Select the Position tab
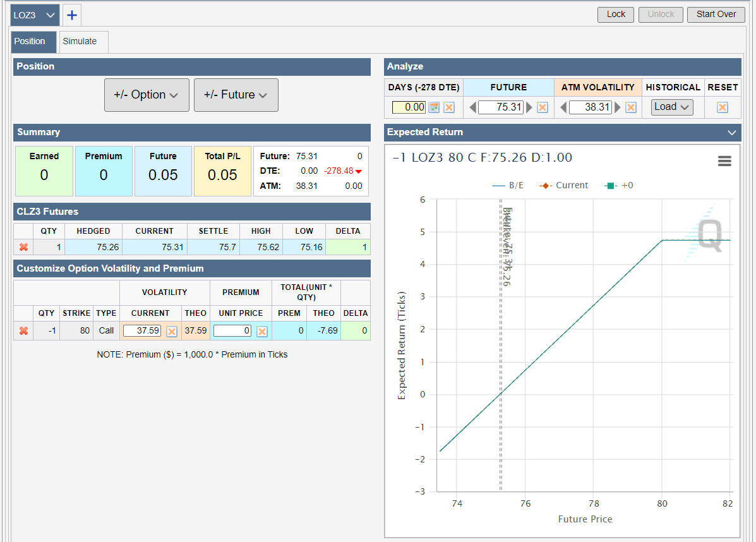Viewport: 756px width, 542px height. (30, 42)
